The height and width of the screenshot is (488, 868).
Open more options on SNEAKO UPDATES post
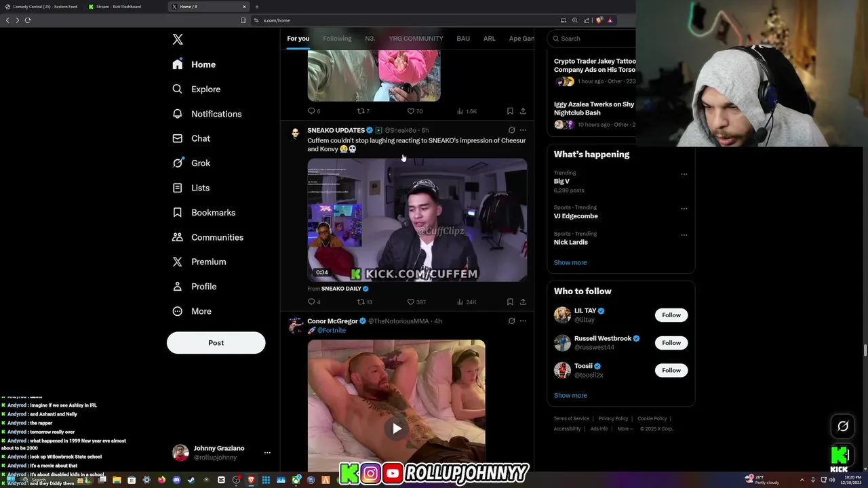[523, 130]
